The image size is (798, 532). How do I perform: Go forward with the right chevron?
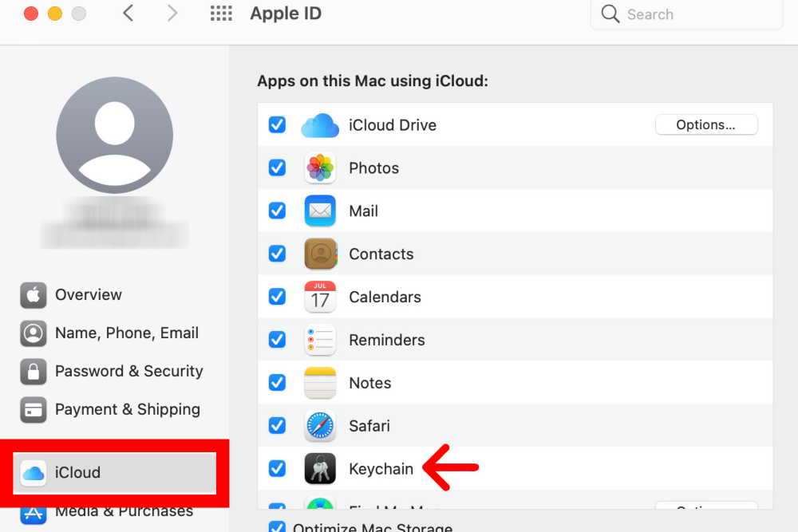pos(172,14)
